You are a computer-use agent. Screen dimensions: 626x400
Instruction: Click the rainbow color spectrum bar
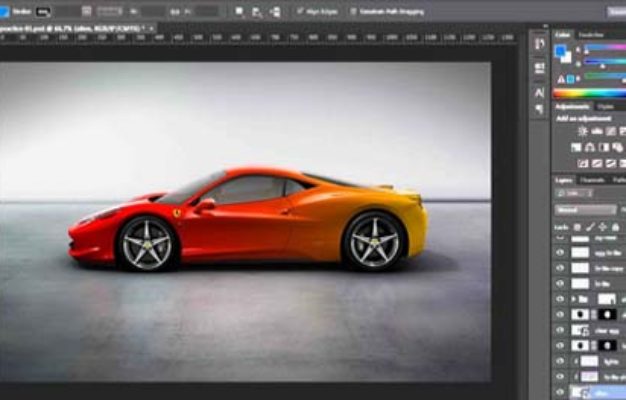[x=590, y=93]
